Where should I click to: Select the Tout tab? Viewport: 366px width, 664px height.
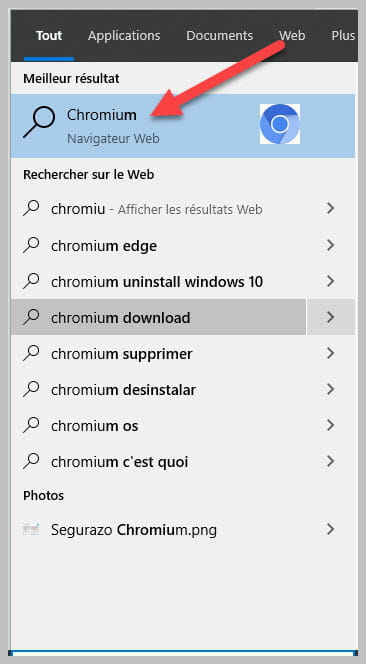click(49, 36)
